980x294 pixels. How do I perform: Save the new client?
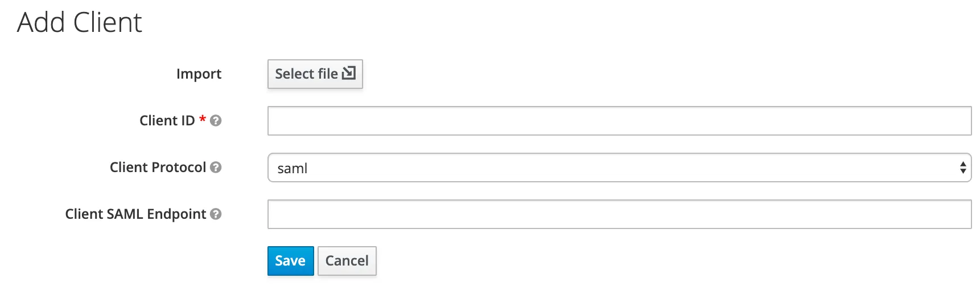point(290,261)
